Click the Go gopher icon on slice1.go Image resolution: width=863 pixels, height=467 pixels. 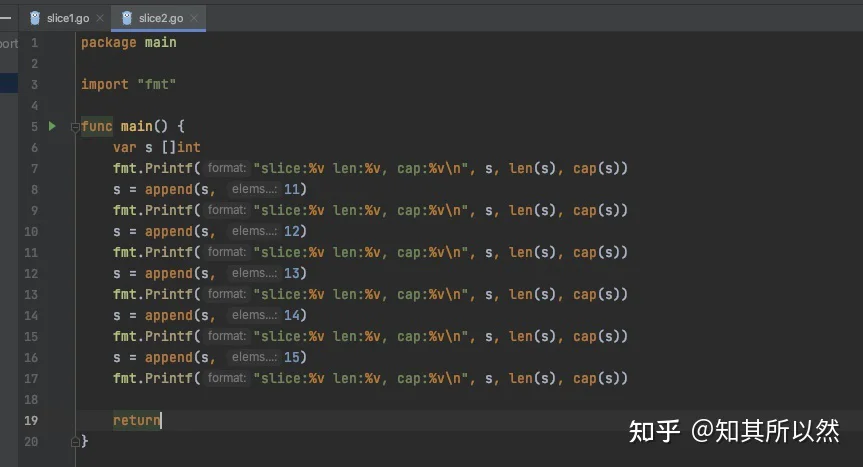(x=35, y=18)
